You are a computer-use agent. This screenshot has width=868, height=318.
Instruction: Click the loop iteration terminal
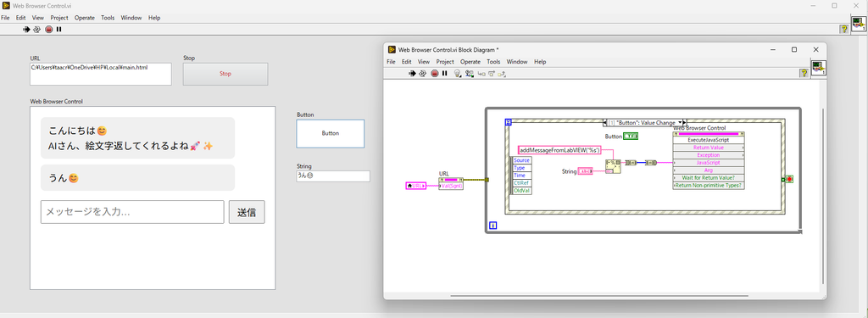(x=492, y=226)
